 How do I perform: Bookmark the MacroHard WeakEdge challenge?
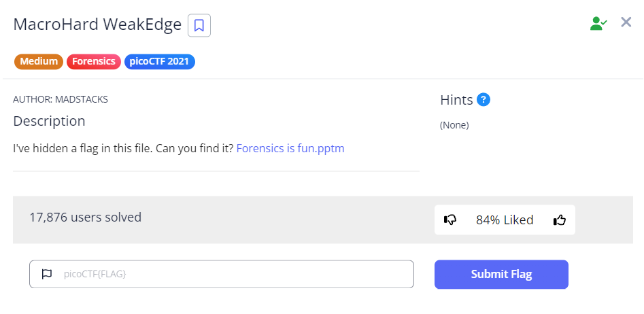tap(199, 26)
